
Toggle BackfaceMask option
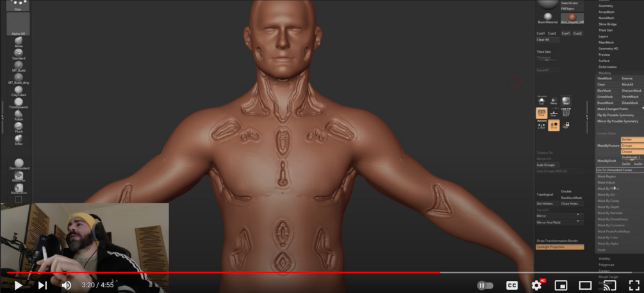[x=572, y=197]
